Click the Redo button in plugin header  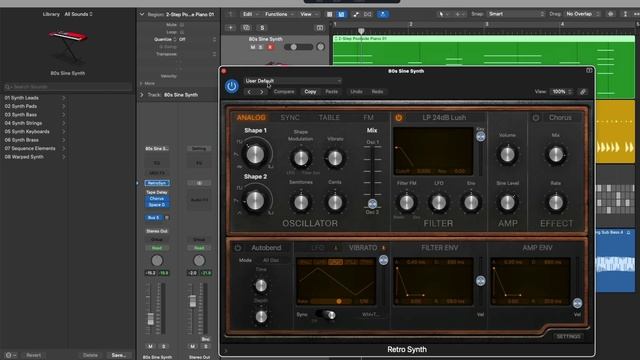point(377,92)
